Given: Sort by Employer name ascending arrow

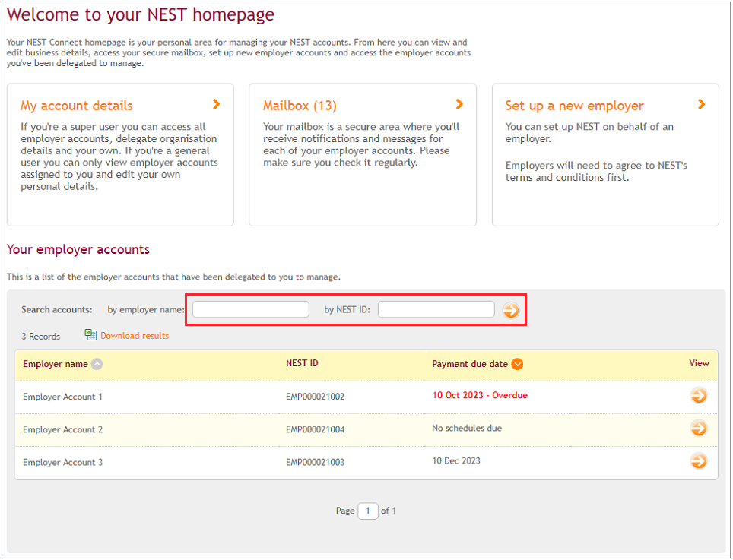Looking at the screenshot, I should pos(97,364).
